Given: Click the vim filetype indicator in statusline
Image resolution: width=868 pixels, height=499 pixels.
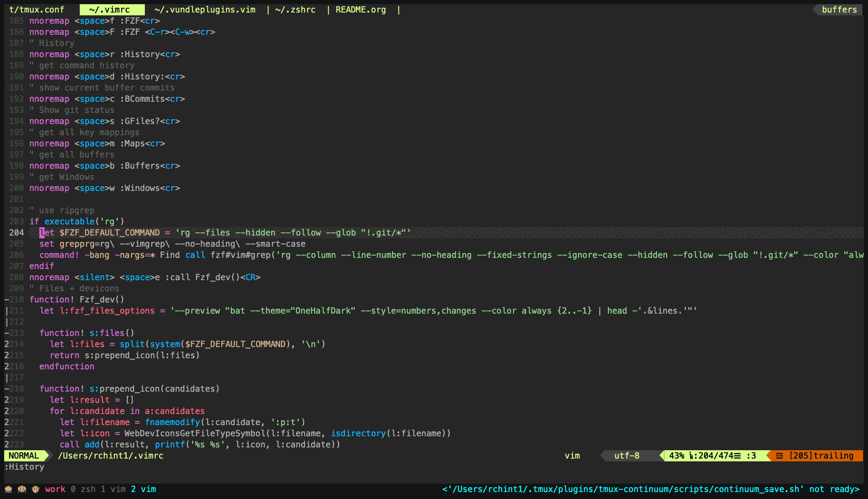Looking at the screenshot, I should pyautogui.click(x=572, y=456).
